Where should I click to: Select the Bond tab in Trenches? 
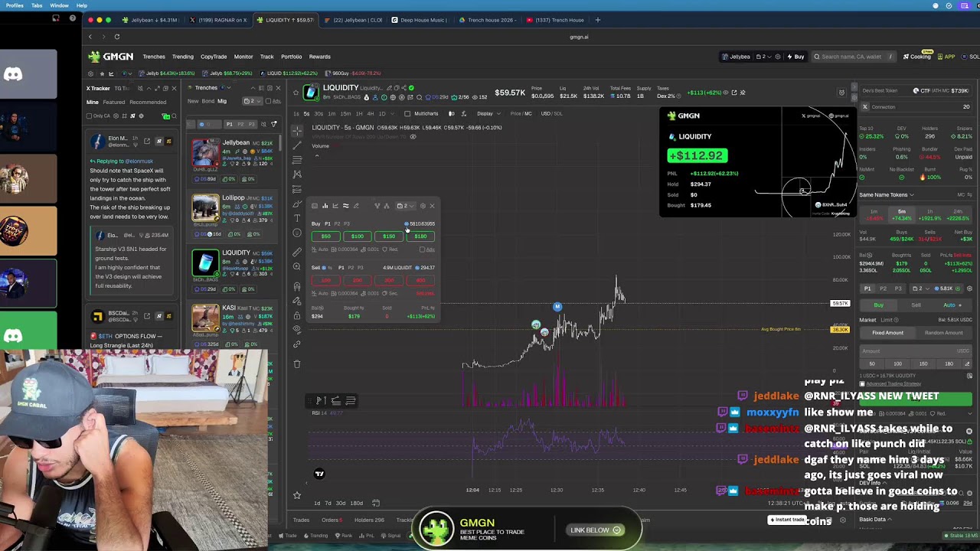pyautogui.click(x=207, y=101)
